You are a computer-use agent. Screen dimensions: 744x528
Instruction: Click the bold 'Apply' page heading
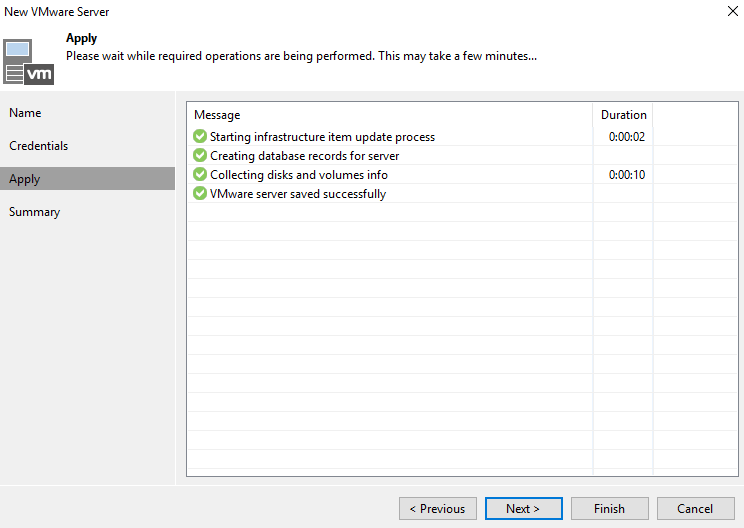pos(82,38)
